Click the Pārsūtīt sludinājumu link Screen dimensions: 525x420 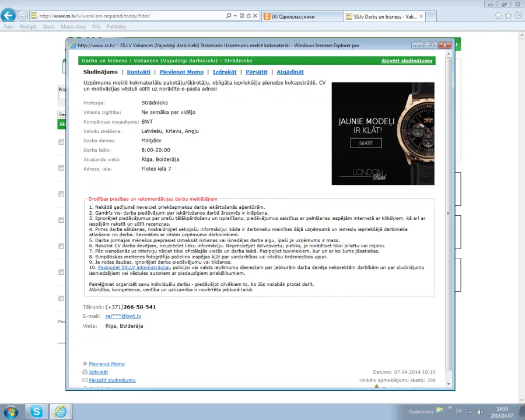click(112, 380)
